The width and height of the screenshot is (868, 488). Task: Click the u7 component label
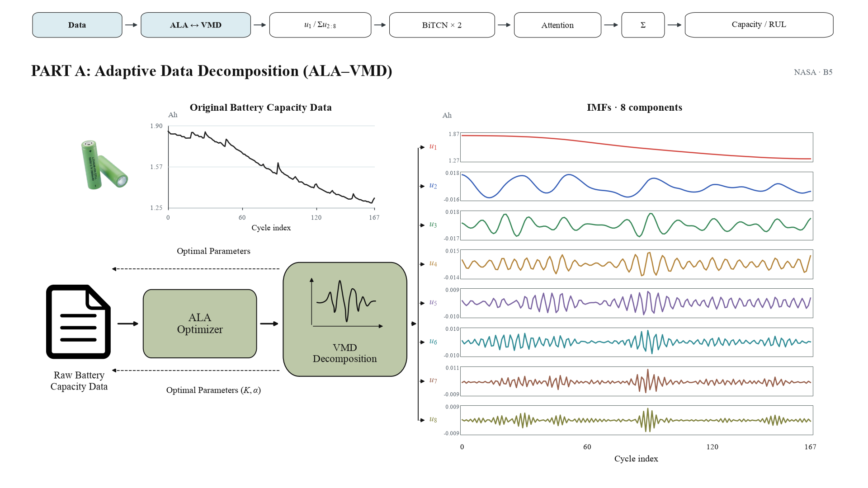click(x=433, y=380)
